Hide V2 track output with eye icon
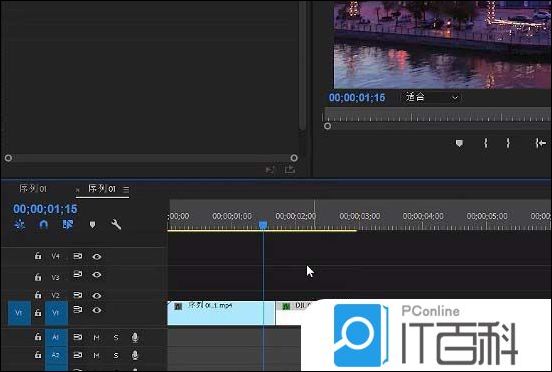This screenshot has width=552, height=372. tap(97, 296)
